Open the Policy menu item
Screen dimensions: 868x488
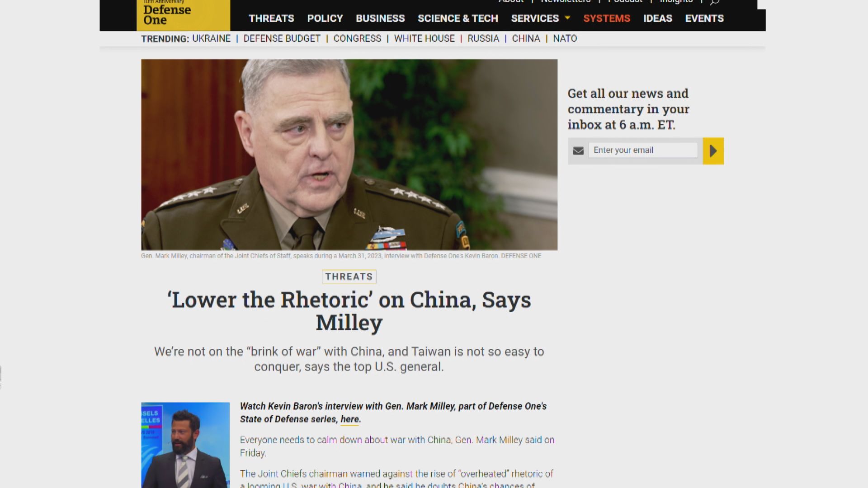[x=325, y=19]
